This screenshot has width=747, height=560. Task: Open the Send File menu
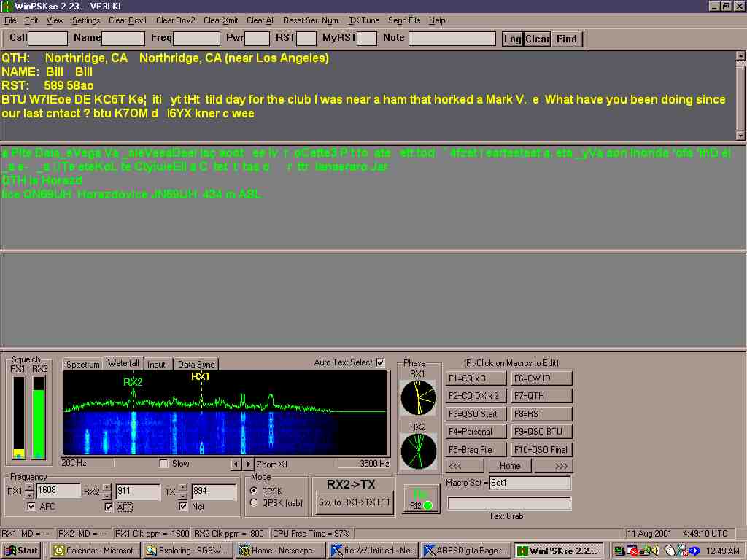click(x=404, y=20)
